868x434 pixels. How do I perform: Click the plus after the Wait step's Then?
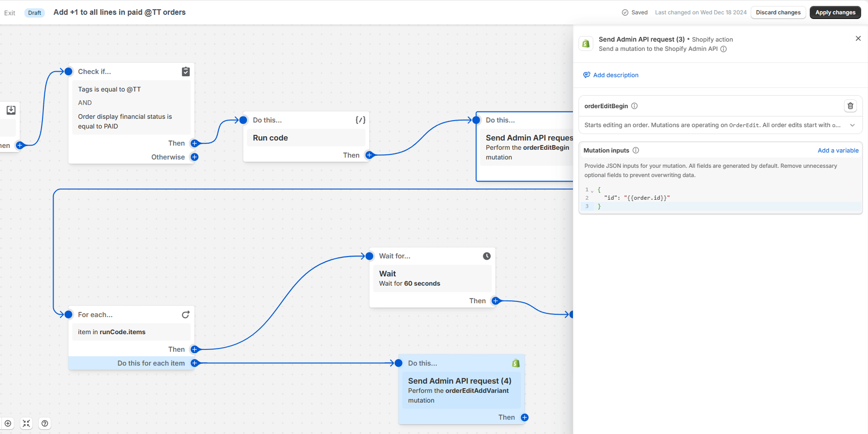pyautogui.click(x=494, y=300)
